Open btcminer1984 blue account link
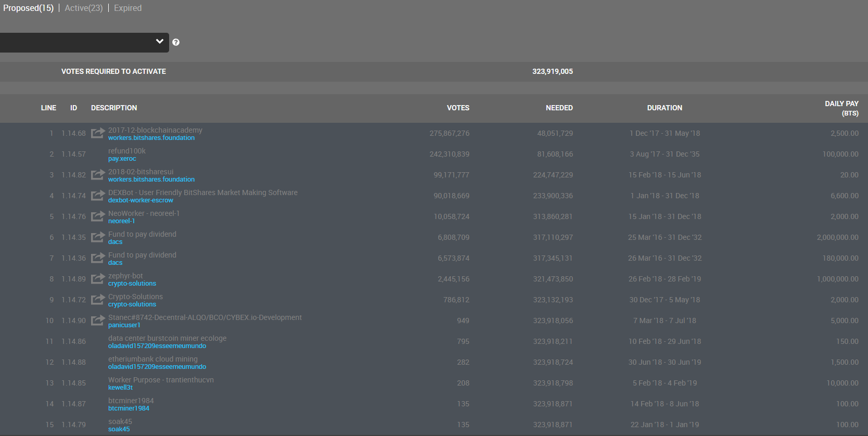Image resolution: width=868 pixels, height=436 pixels. click(129, 408)
